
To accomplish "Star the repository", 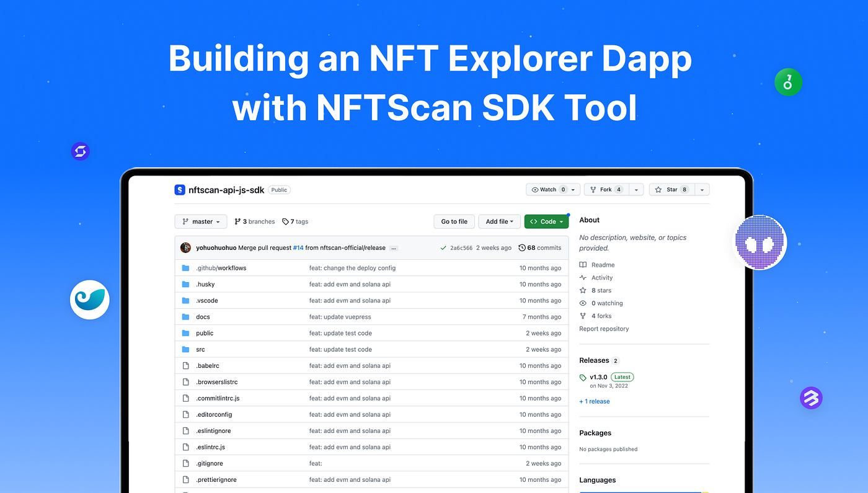I will click(671, 190).
